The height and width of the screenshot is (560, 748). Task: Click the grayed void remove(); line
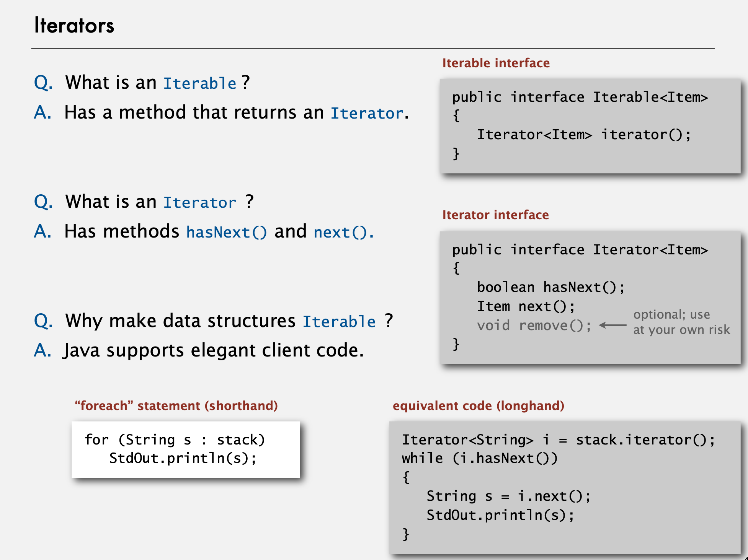[534, 326]
